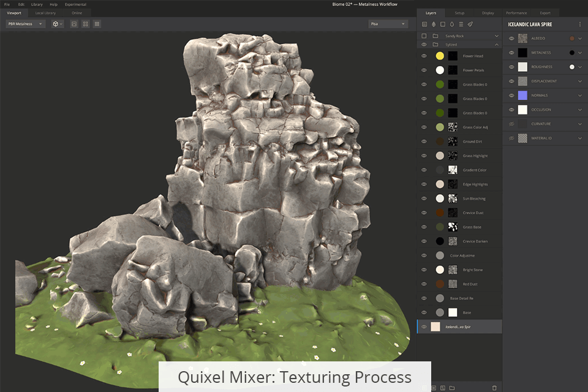Expand the Occlusion channel chevron

tap(580, 110)
